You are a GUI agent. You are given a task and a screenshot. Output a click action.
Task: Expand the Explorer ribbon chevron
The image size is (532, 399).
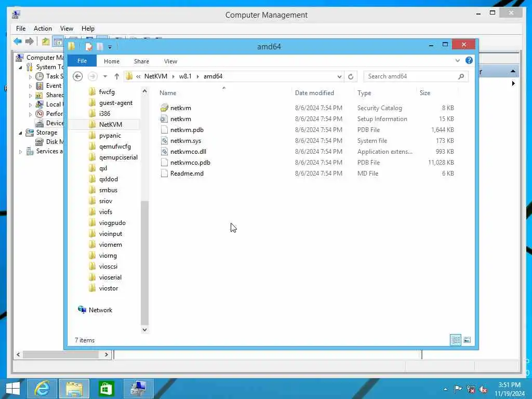point(457,60)
